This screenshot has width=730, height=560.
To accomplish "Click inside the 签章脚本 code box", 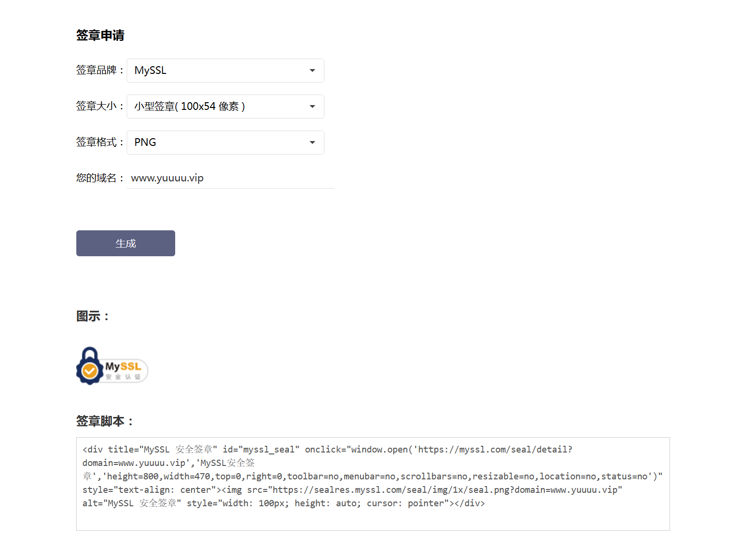I will (373, 484).
